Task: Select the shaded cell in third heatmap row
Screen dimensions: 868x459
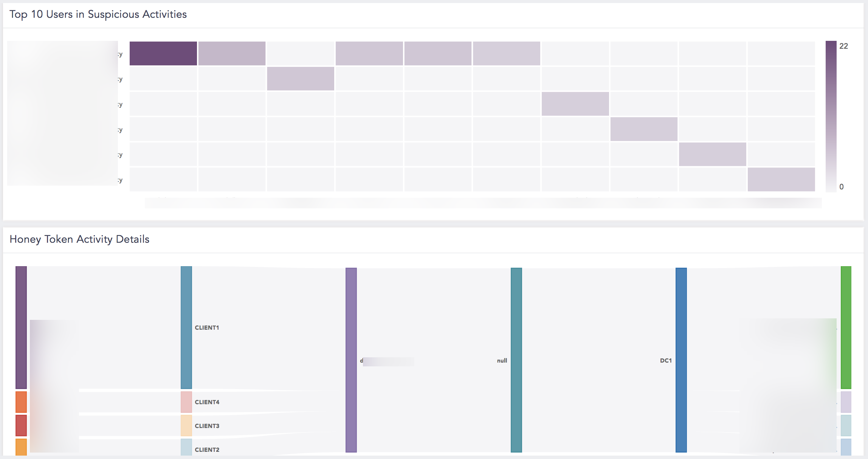Action: coord(575,104)
